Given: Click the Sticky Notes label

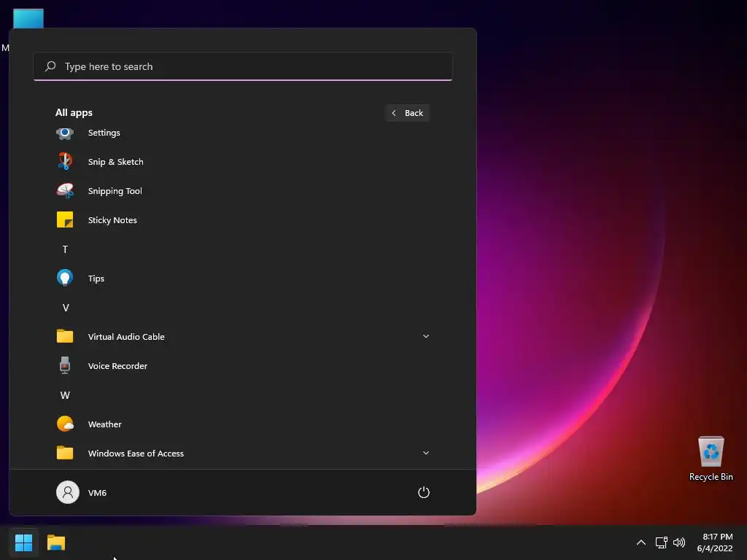Looking at the screenshot, I should pos(112,220).
